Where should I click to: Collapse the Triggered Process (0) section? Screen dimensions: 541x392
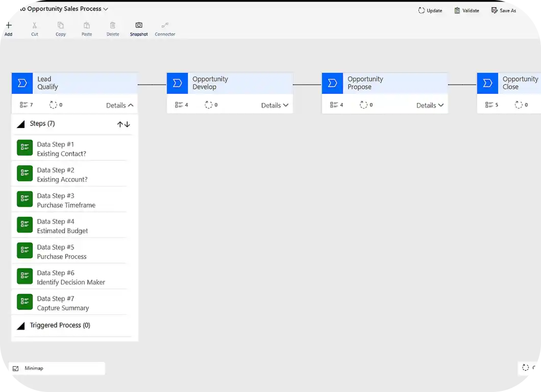coord(21,326)
